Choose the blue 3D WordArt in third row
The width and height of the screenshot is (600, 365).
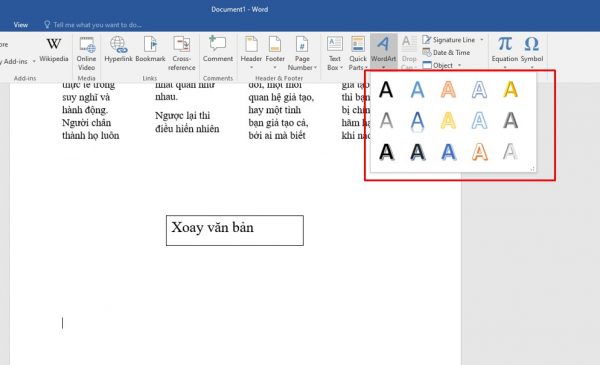(448, 152)
